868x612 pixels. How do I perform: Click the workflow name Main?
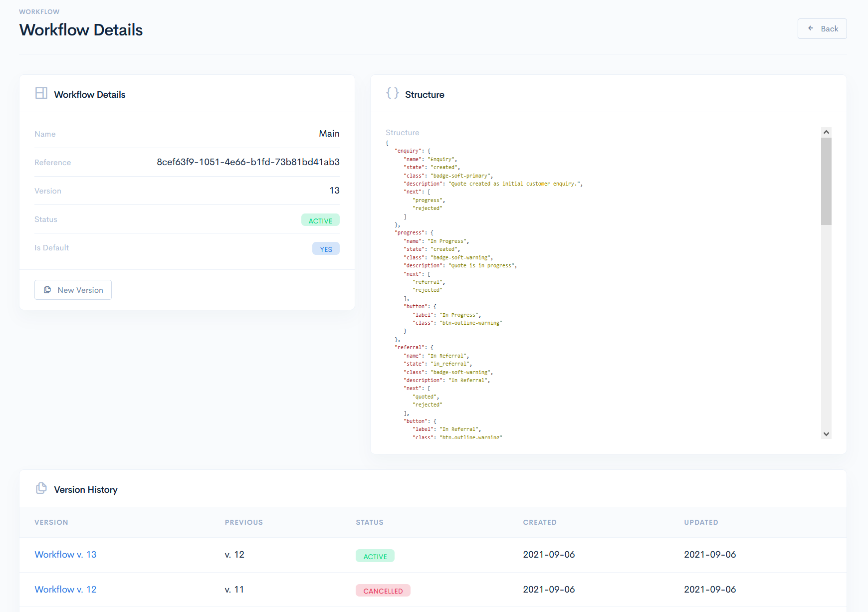click(x=329, y=133)
